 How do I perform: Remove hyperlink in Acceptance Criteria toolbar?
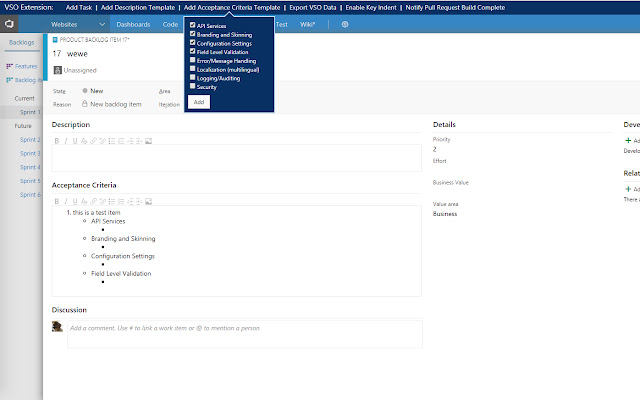coord(102,201)
